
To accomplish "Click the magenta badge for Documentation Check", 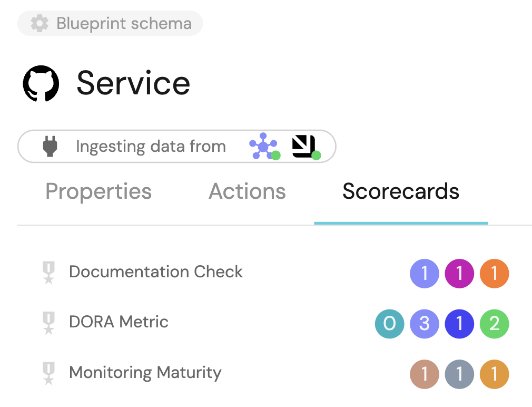I will (x=459, y=273).
